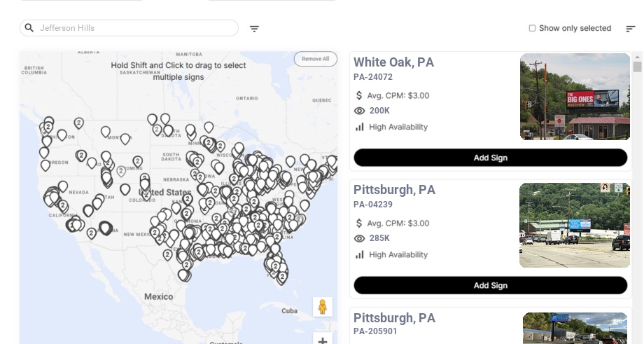
Task: Click the map zoom in plus button
Action: pos(323,340)
